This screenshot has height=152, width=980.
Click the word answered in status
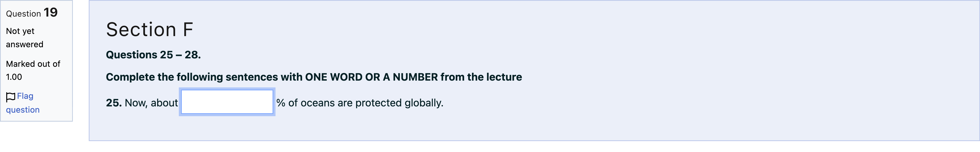[x=25, y=45]
